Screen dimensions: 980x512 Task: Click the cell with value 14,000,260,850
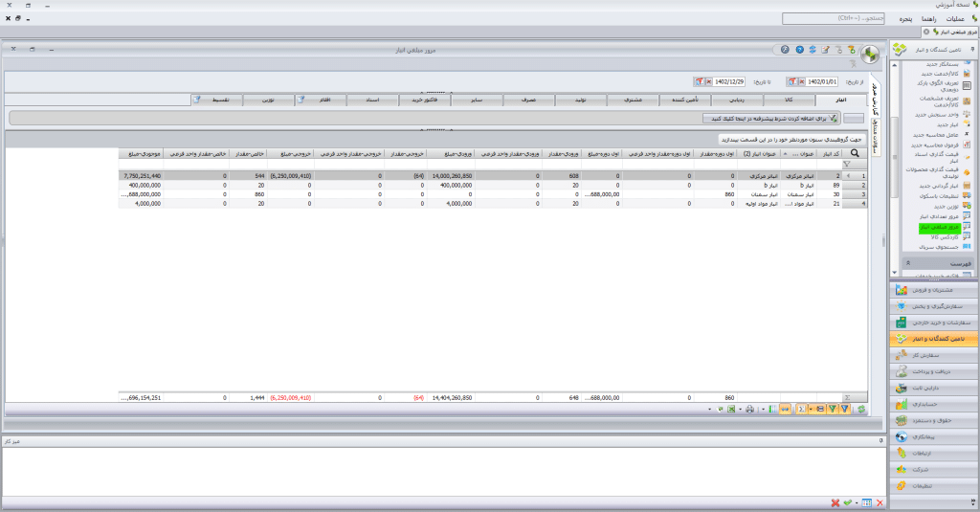coord(452,176)
